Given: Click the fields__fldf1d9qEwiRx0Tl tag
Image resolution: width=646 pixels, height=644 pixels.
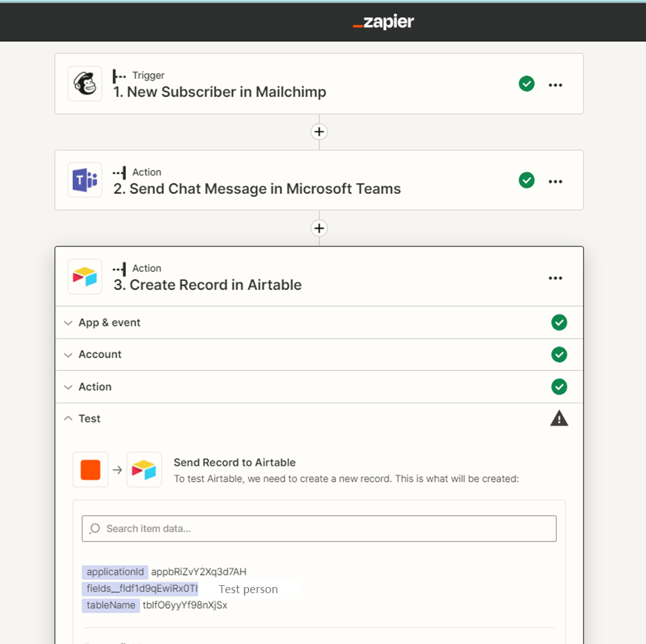Looking at the screenshot, I should [140, 588].
